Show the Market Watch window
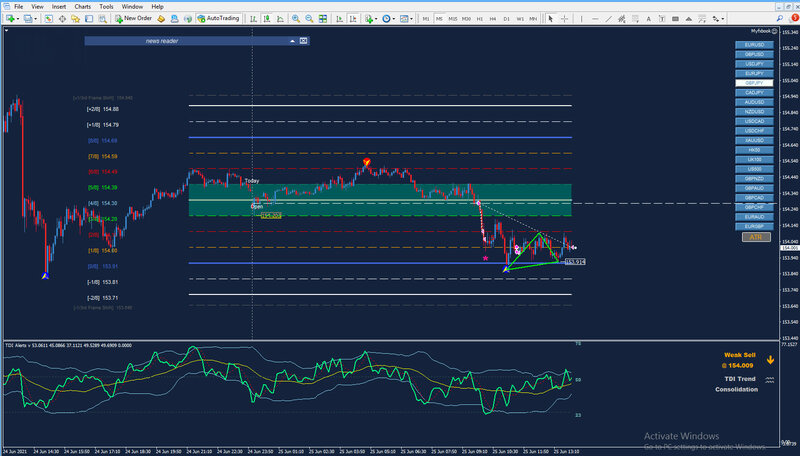 point(48,19)
